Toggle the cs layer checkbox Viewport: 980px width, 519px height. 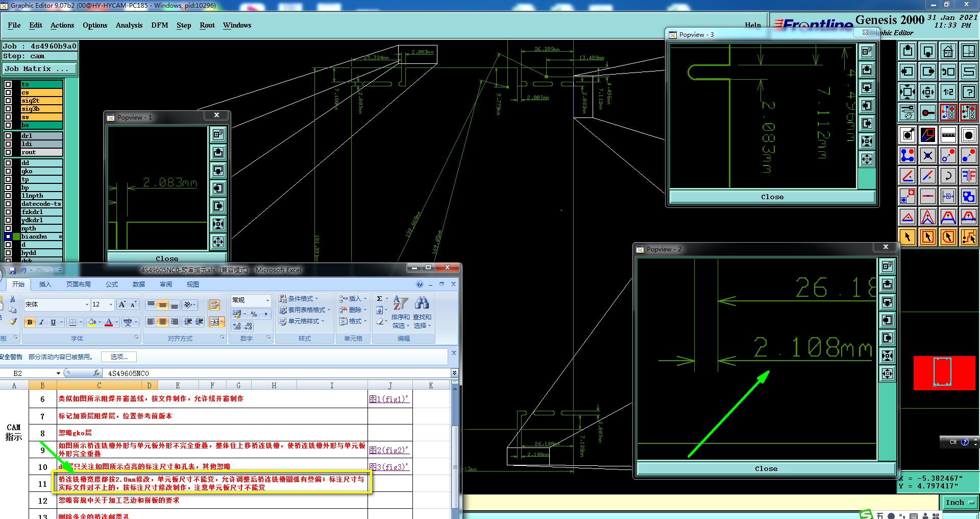click(8, 92)
